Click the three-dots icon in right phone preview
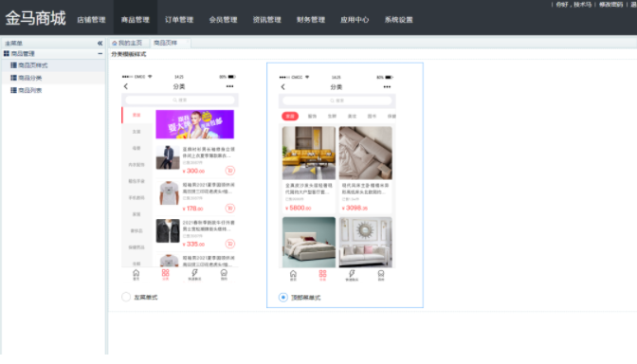Screen dimensions: 637x364 click(x=387, y=87)
